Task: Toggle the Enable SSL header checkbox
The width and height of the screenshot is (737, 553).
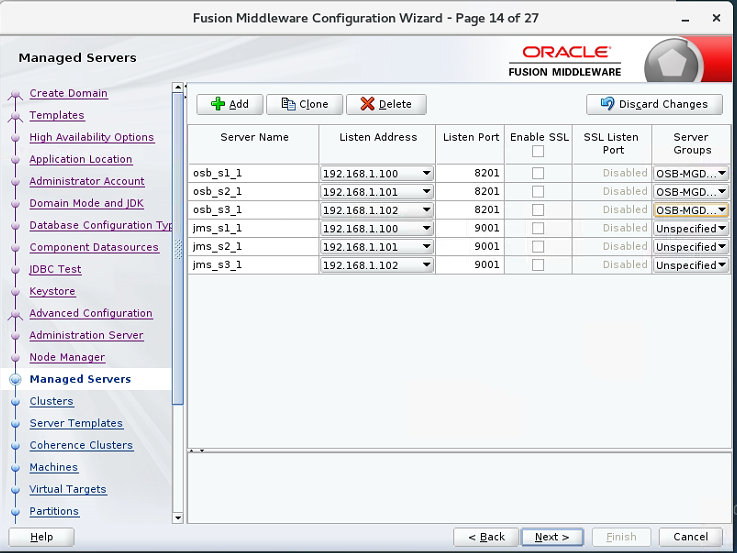Action: tap(538, 151)
